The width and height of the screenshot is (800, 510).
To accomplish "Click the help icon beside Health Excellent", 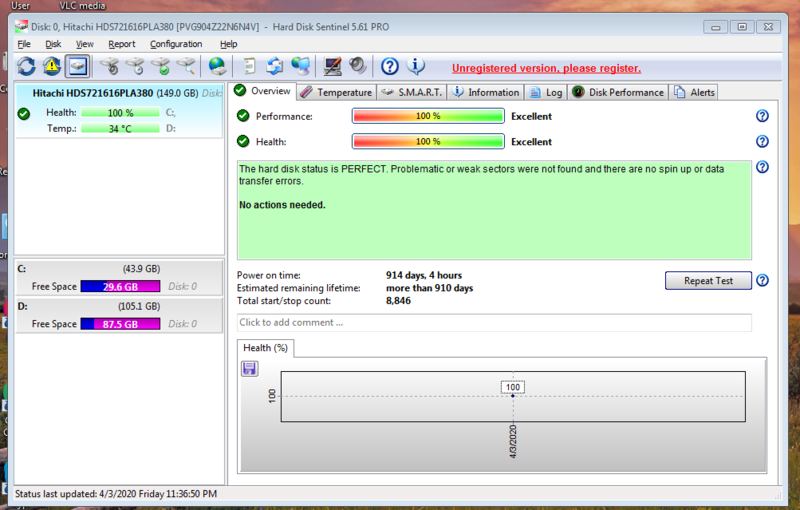I will point(762,141).
